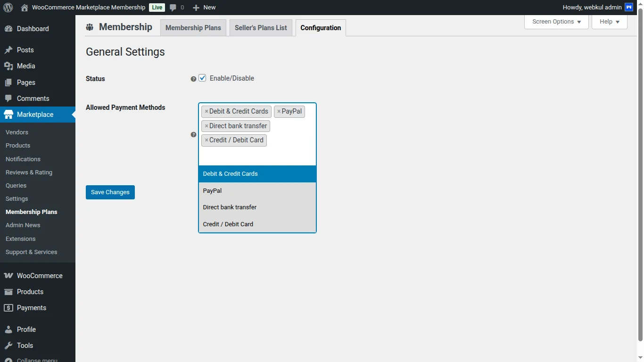Image resolution: width=644 pixels, height=362 pixels.
Task: Open Vendors in the Marketplace submenu
Action: 17,132
